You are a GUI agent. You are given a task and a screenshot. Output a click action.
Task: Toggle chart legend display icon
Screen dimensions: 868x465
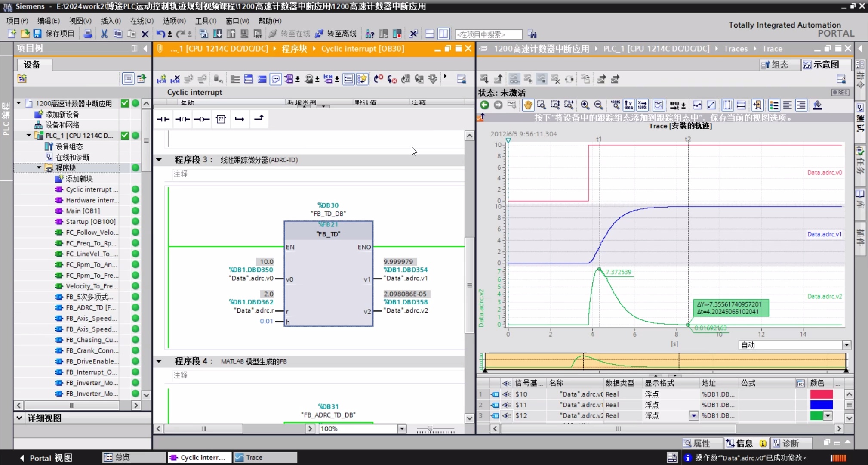point(774,105)
